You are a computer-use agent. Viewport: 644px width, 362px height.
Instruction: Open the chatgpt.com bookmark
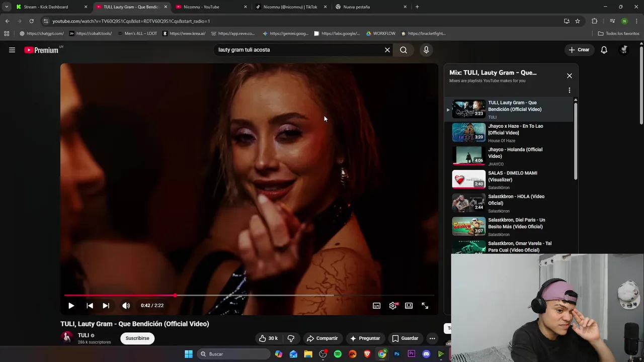pyautogui.click(x=42, y=34)
